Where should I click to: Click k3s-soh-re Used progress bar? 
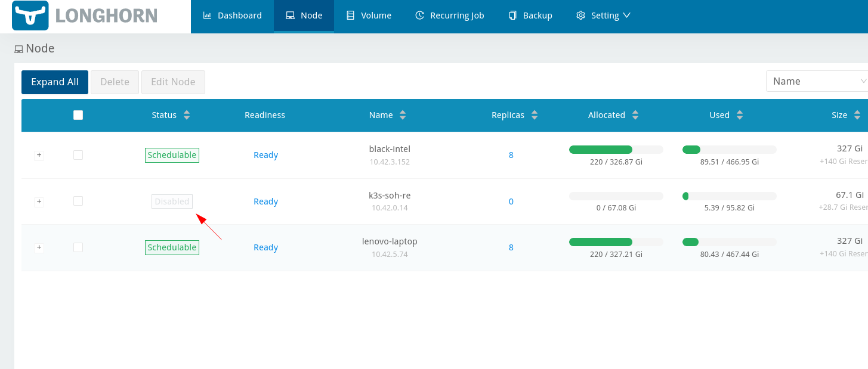tap(730, 196)
